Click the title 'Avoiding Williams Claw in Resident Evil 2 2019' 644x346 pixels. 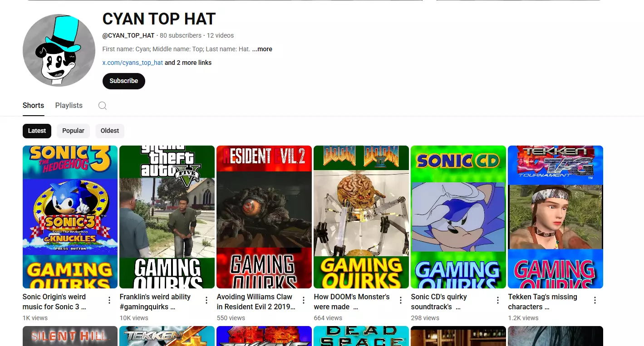[x=256, y=302]
